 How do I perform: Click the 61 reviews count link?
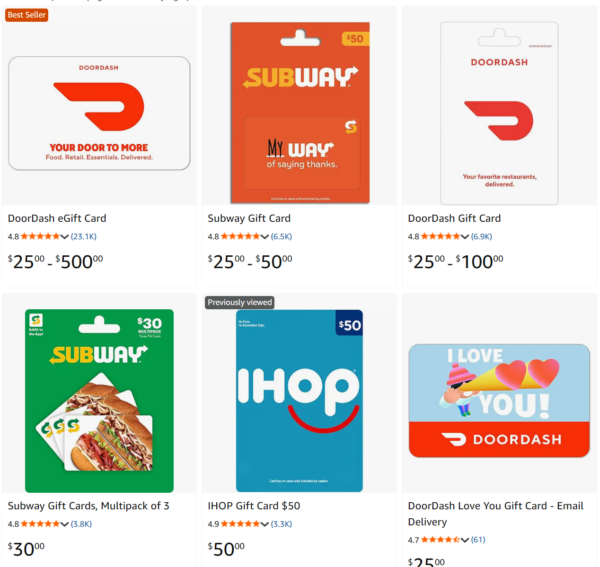point(478,539)
